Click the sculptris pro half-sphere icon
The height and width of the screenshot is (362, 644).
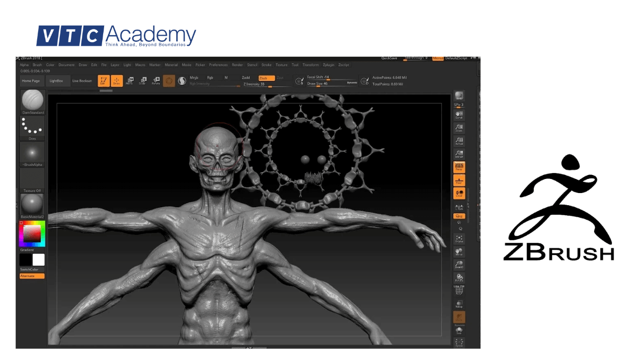click(x=182, y=81)
